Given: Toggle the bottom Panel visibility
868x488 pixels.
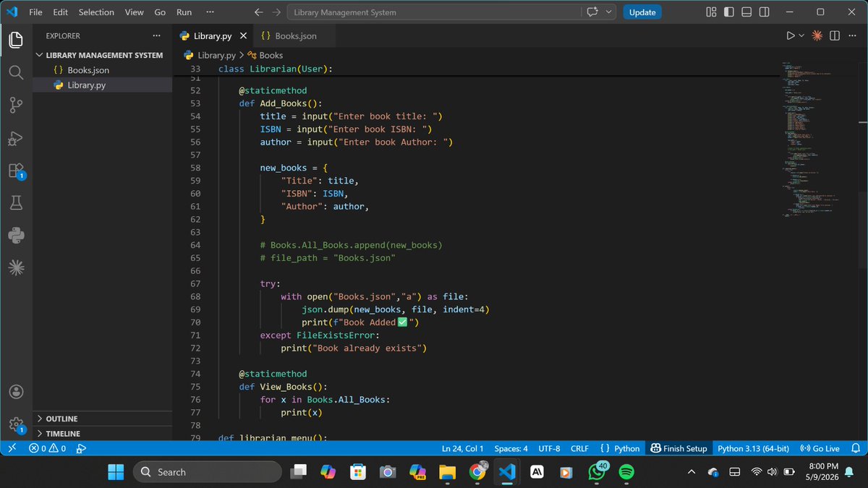Looking at the screenshot, I should pyautogui.click(x=746, y=12).
